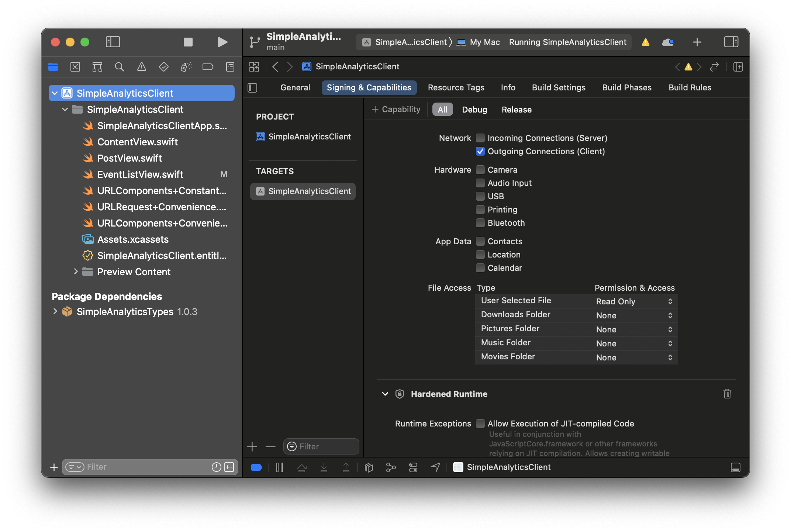Switch to the General tab

pyautogui.click(x=295, y=88)
